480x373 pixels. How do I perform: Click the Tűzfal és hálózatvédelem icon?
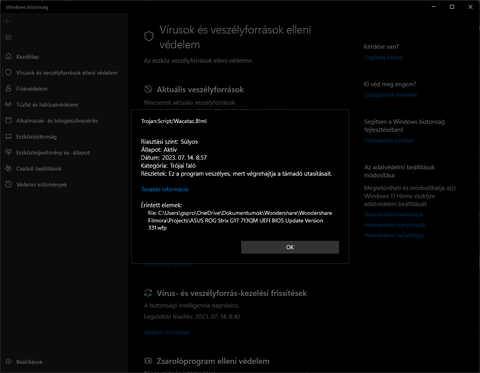(x=9, y=105)
